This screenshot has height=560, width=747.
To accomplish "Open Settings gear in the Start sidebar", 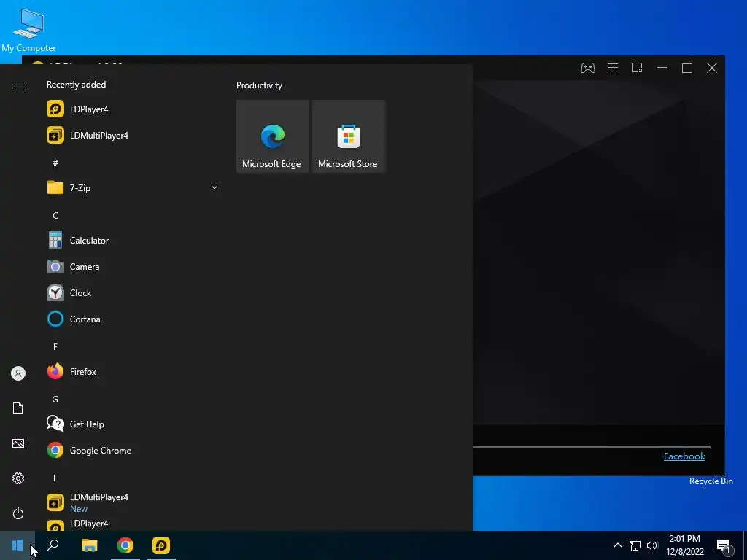I will click(x=18, y=478).
